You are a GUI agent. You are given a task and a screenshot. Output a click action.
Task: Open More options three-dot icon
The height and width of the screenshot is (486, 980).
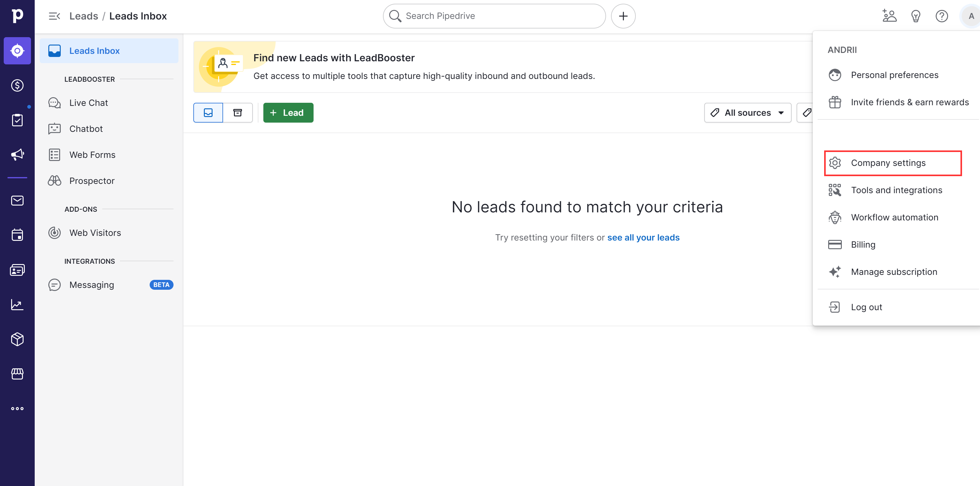(x=17, y=409)
